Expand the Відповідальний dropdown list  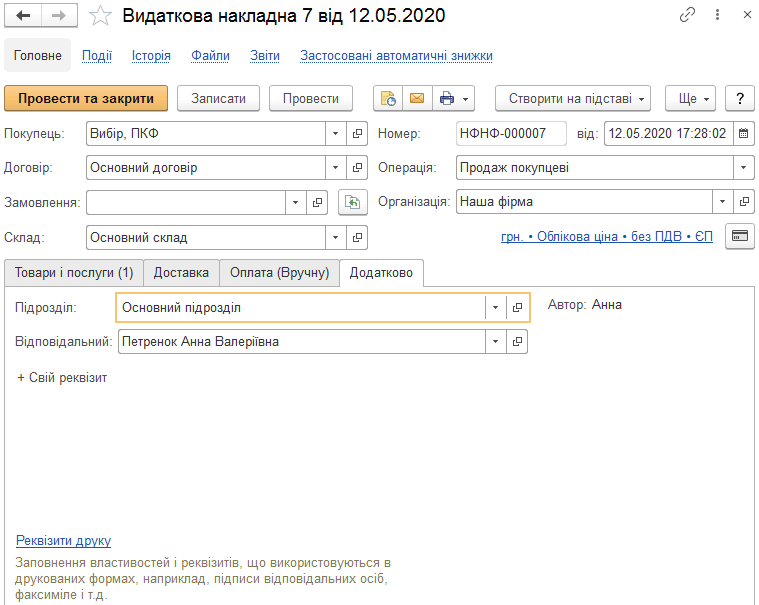(496, 341)
